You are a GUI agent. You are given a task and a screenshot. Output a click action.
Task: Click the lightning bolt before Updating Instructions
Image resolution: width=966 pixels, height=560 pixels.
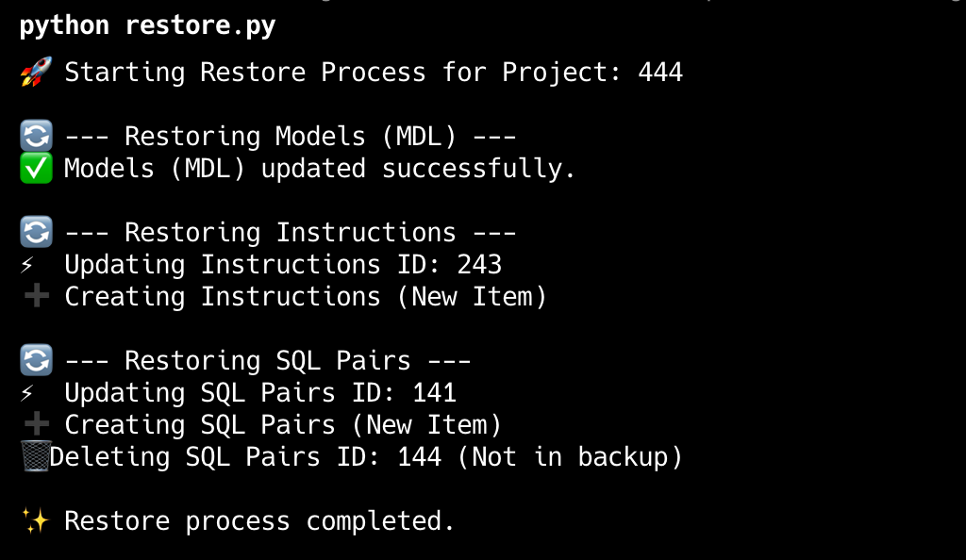(27, 265)
